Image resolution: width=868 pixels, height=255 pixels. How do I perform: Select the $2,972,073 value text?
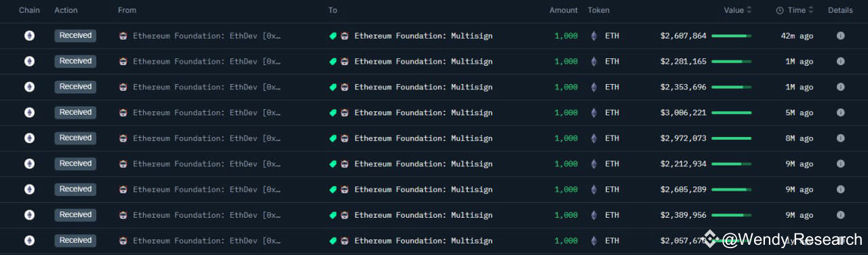click(683, 138)
